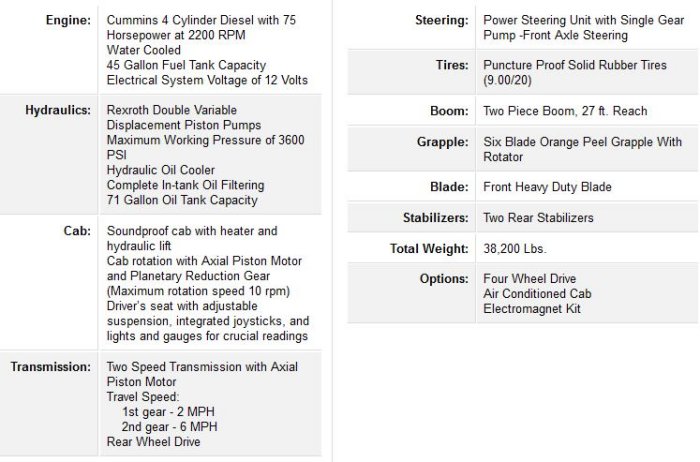Click the "Steering:" row label

pyautogui.click(x=441, y=21)
